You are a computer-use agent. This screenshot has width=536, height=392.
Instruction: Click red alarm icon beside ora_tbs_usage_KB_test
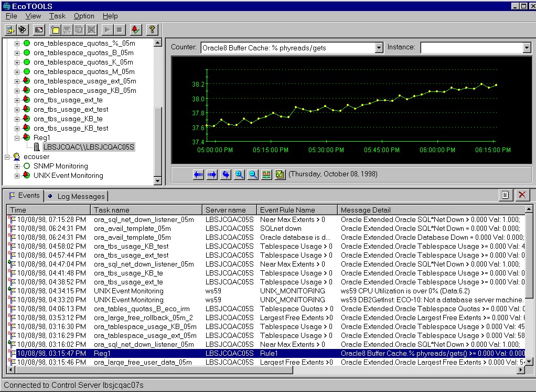point(26,128)
